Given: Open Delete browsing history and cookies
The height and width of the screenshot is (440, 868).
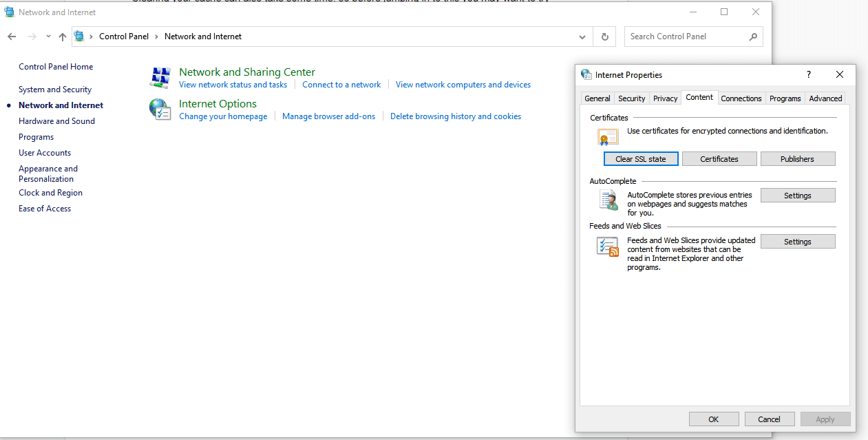Looking at the screenshot, I should point(455,116).
